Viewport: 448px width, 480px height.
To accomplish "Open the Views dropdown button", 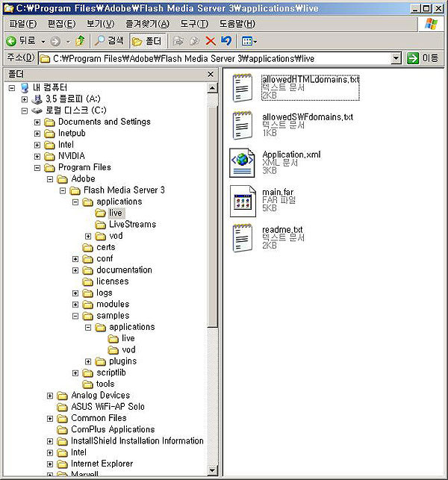I will click(x=249, y=41).
